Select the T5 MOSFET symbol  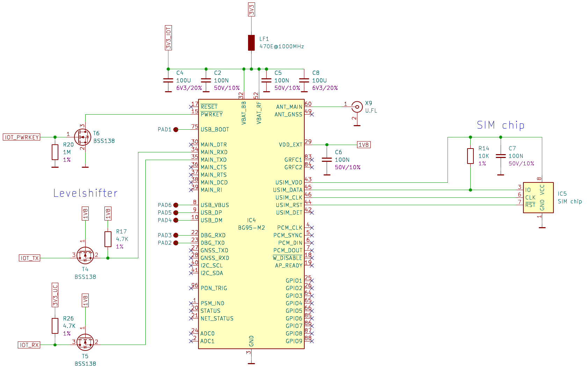pos(85,342)
